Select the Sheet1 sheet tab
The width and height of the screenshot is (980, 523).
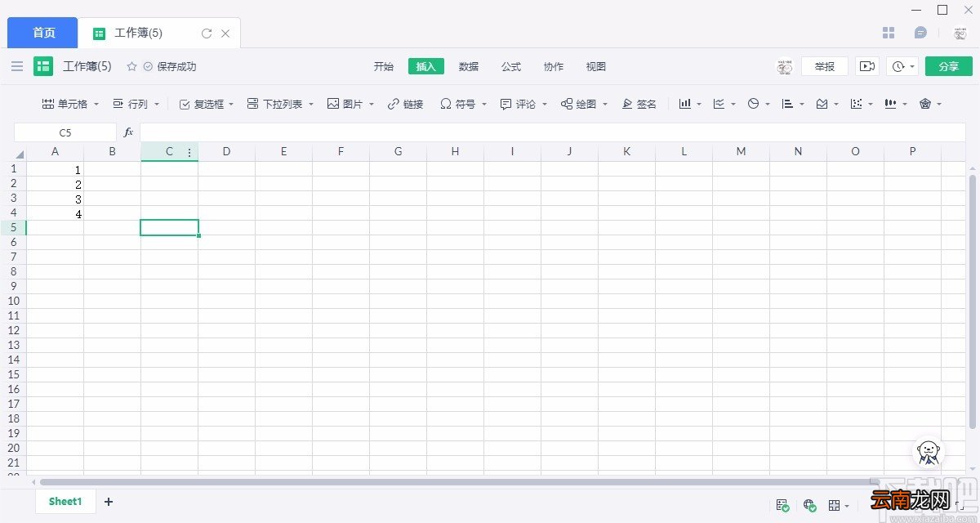[x=65, y=502]
